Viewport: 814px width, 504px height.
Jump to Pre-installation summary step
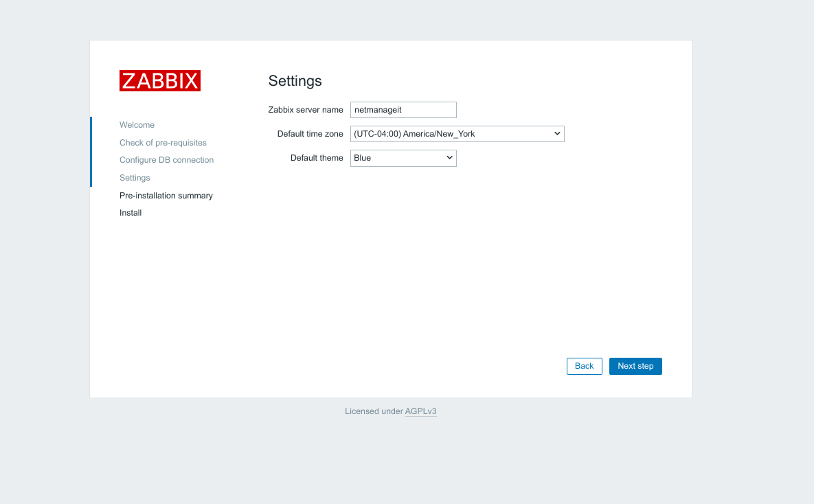click(166, 196)
